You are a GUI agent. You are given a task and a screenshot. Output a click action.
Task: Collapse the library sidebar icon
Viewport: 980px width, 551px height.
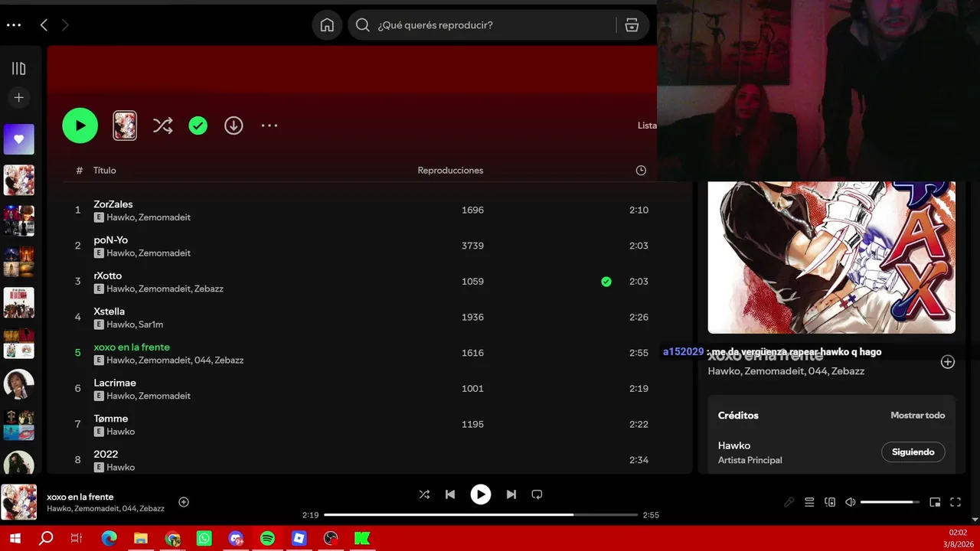click(19, 69)
